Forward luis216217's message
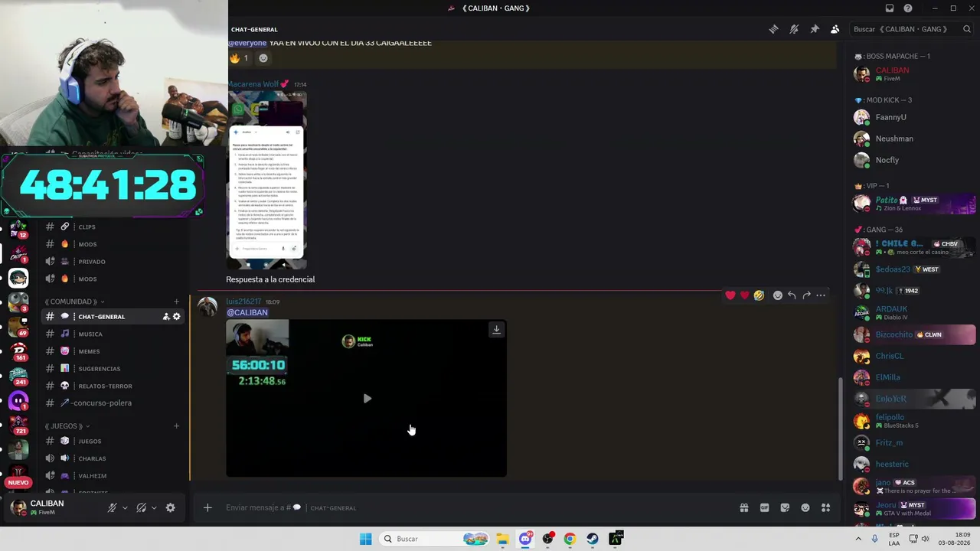Viewport: 980px width, 551px height. coord(806,295)
